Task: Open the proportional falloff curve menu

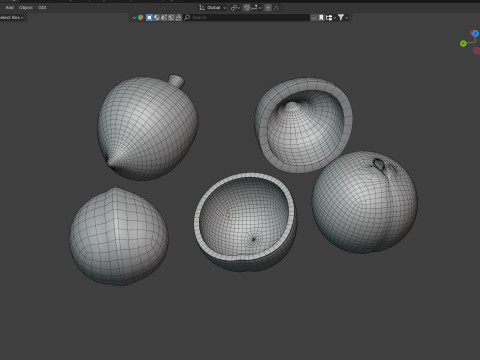Action: pos(276,7)
